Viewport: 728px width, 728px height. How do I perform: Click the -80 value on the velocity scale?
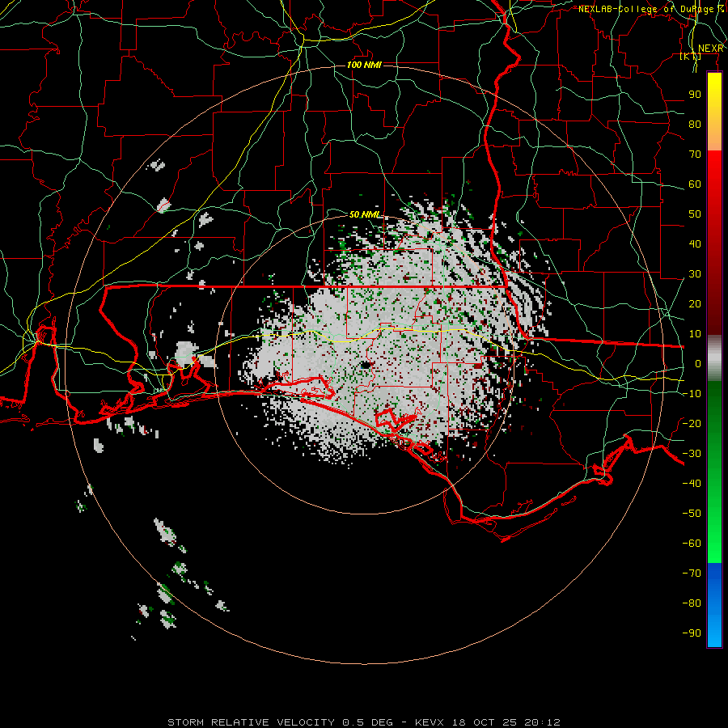[692, 603]
